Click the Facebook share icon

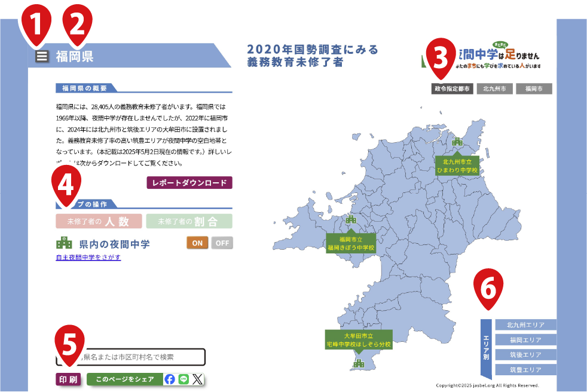[x=170, y=379]
